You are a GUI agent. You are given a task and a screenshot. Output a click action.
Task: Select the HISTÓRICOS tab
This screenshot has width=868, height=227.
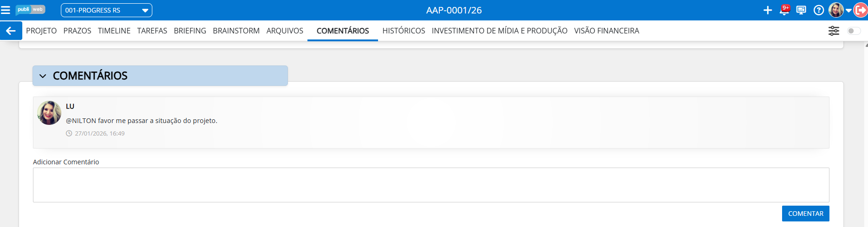(404, 31)
